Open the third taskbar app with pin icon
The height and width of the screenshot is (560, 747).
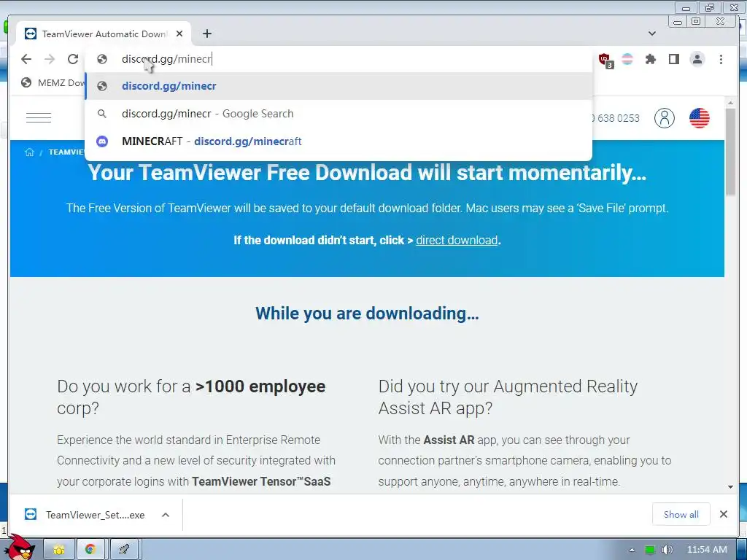pyautogui.click(x=124, y=550)
